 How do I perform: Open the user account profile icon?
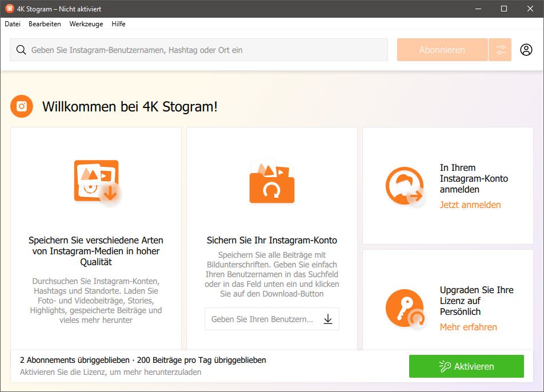(x=526, y=50)
